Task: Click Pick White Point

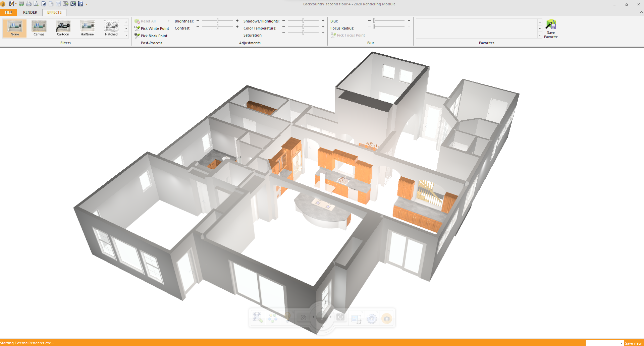Action: click(152, 28)
